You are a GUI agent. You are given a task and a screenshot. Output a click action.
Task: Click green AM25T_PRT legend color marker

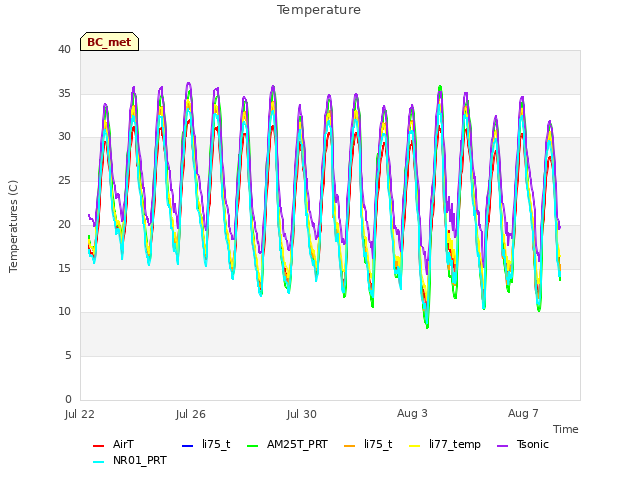pyautogui.click(x=253, y=445)
